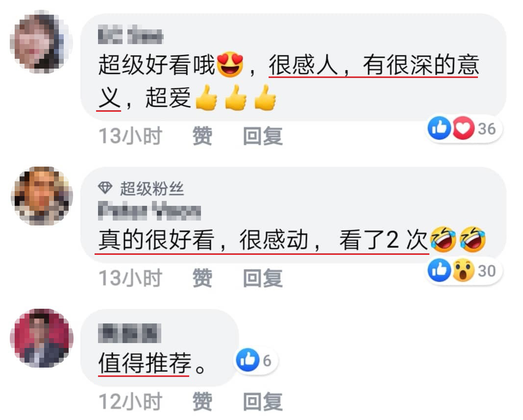Like the second comment via 赞
Viewport: 523px width, 420px height.
(202, 278)
